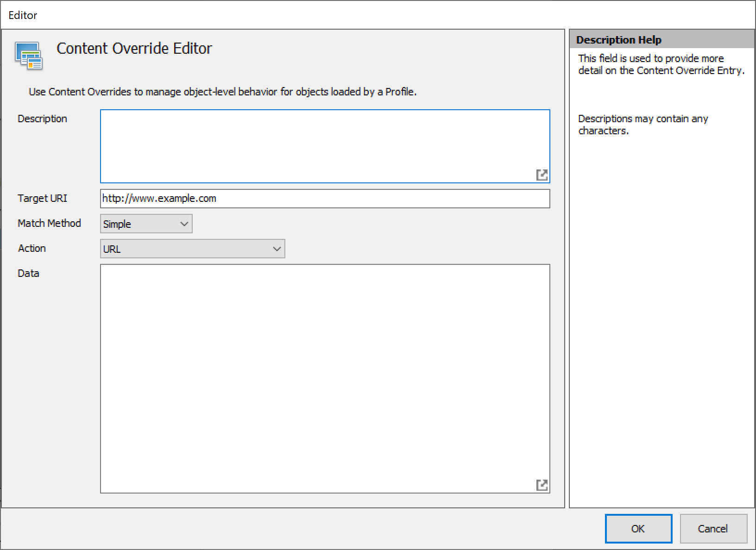Click the Match Method label

[x=49, y=223]
